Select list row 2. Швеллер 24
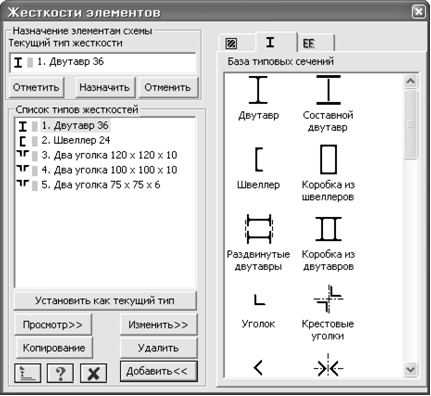The image size is (431, 396). click(x=76, y=140)
